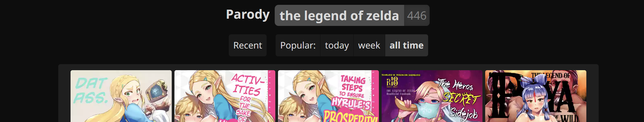Click the Parody heading
The width and height of the screenshot is (644, 122).
[x=248, y=14]
